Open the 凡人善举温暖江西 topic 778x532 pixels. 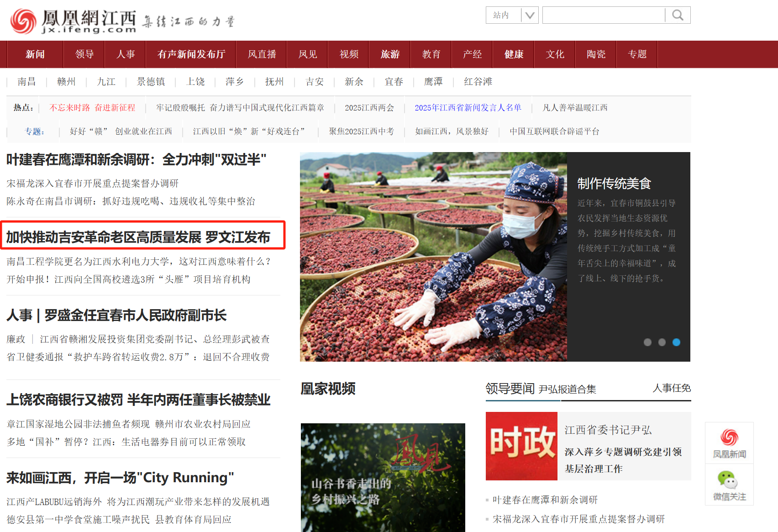click(x=575, y=108)
